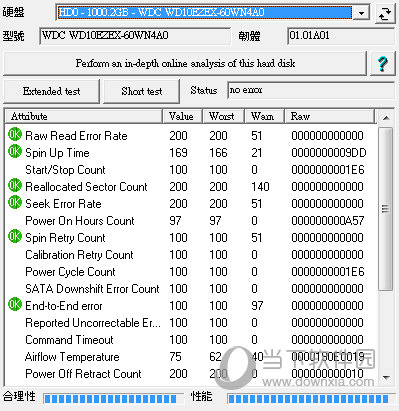
Task: Click the refresh disk list icon
Action: click(x=385, y=13)
